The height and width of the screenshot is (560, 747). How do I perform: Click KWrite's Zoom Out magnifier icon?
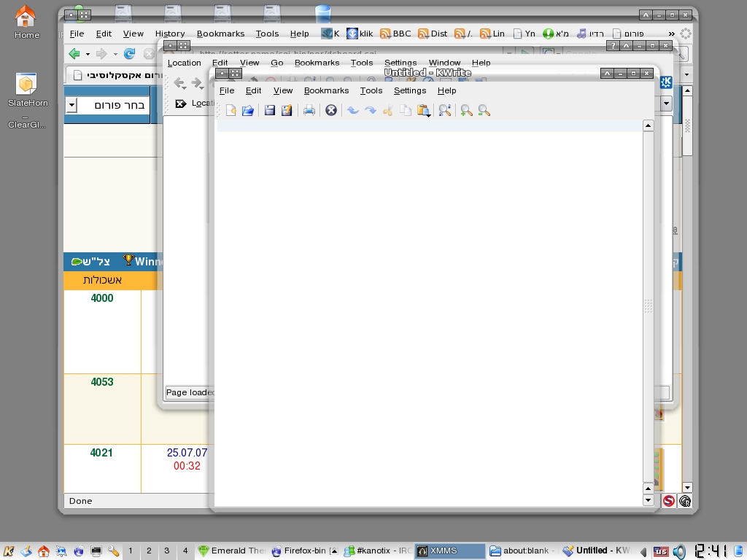point(484,111)
